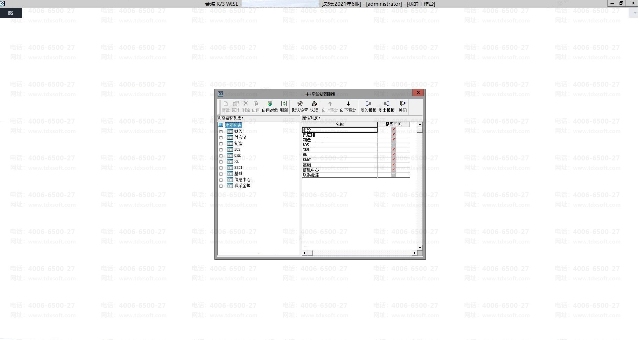Select the BOS name cell in attribute list

(x=340, y=145)
